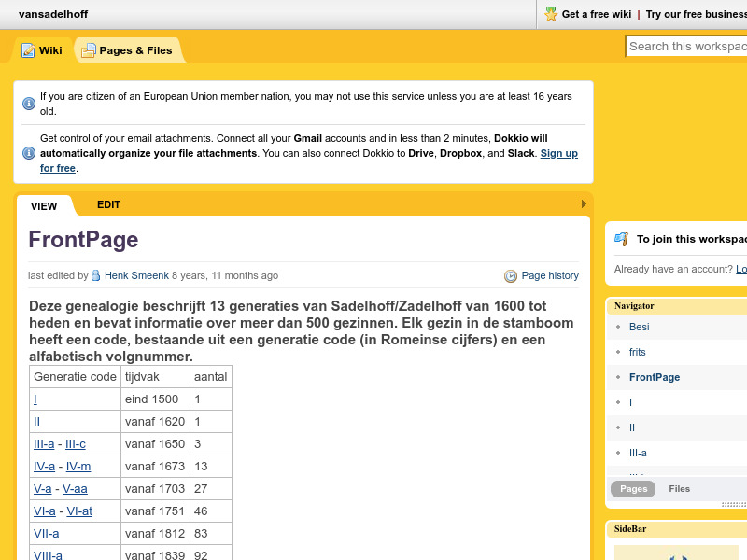The height and width of the screenshot is (560, 747).
Task: Open the frits page in Navigator
Action: click(x=637, y=352)
